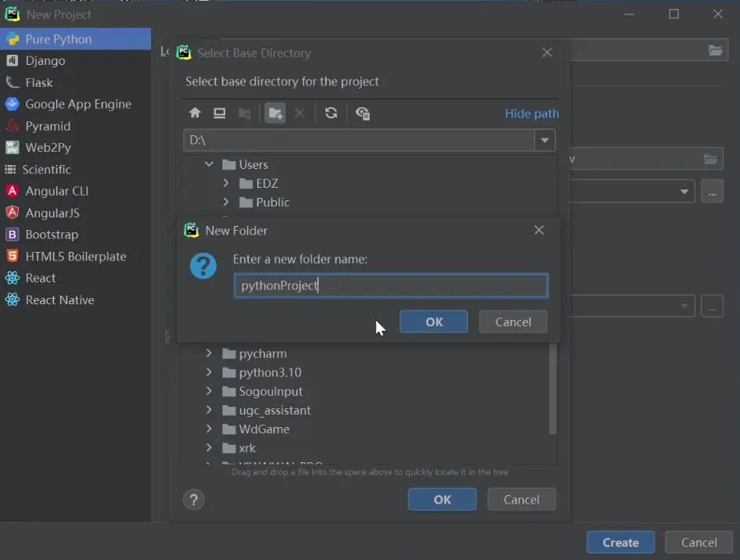The image size is (740, 560).
Task: Expand the pycharm folder
Action: click(209, 354)
